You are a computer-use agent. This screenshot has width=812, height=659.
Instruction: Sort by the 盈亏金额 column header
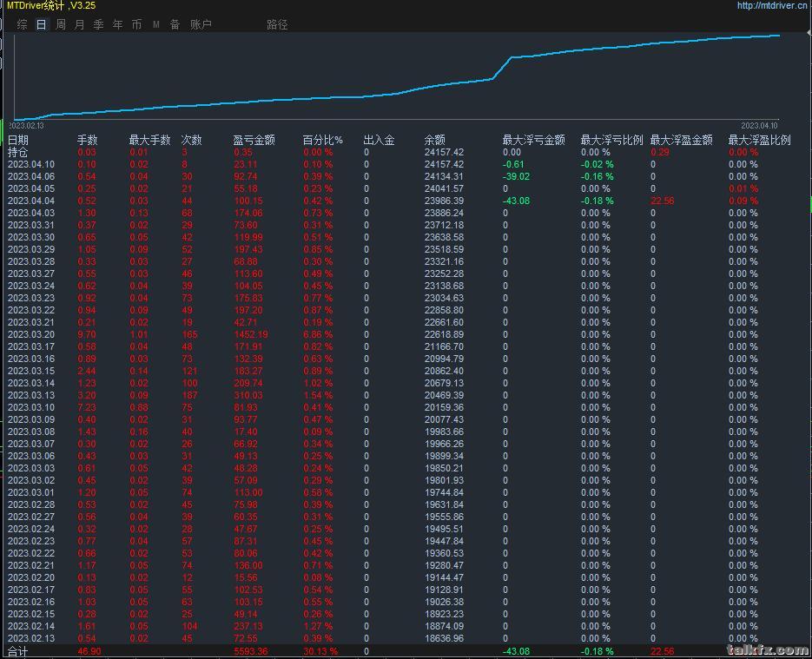point(254,140)
